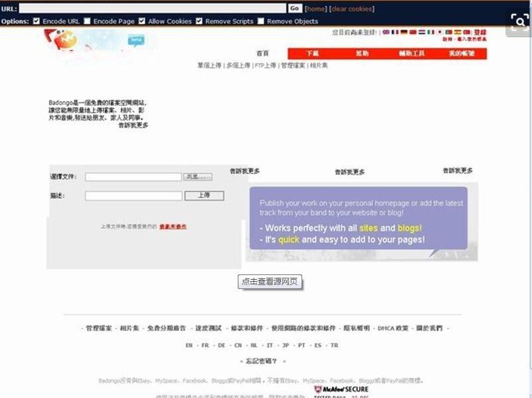
Task: Open the 單個上傳 sub-menu link
Action: [209, 65]
